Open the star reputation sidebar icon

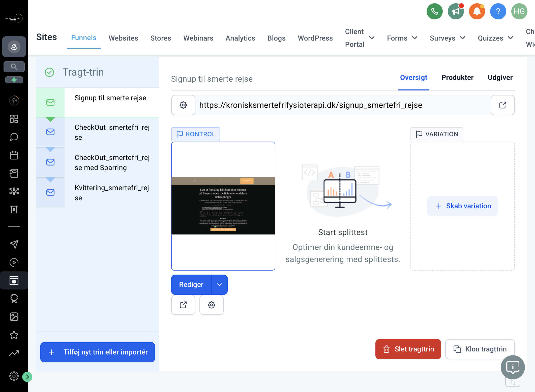click(x=14, y=335)
